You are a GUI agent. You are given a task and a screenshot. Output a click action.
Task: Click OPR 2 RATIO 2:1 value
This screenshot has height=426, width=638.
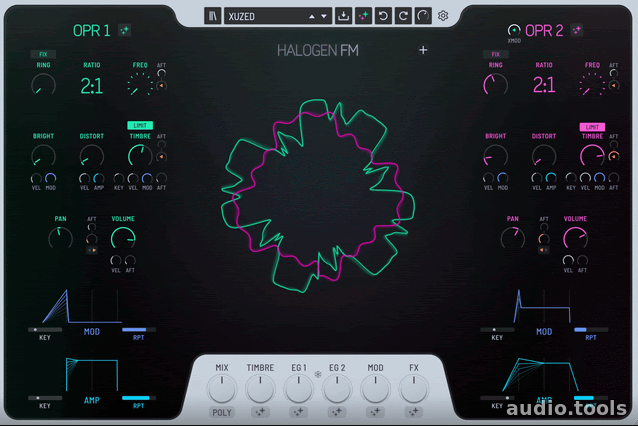click(x=544, y=85)
